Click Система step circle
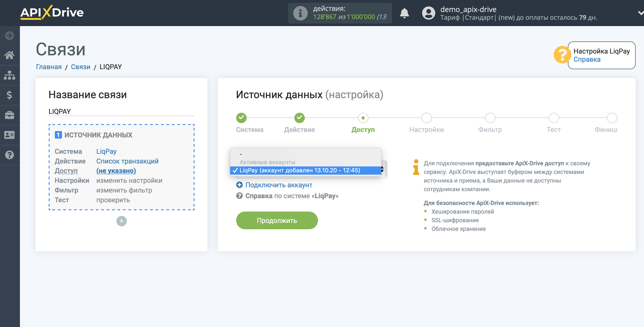The height and width of the screenshot is (327, 644). coord(241,118)
